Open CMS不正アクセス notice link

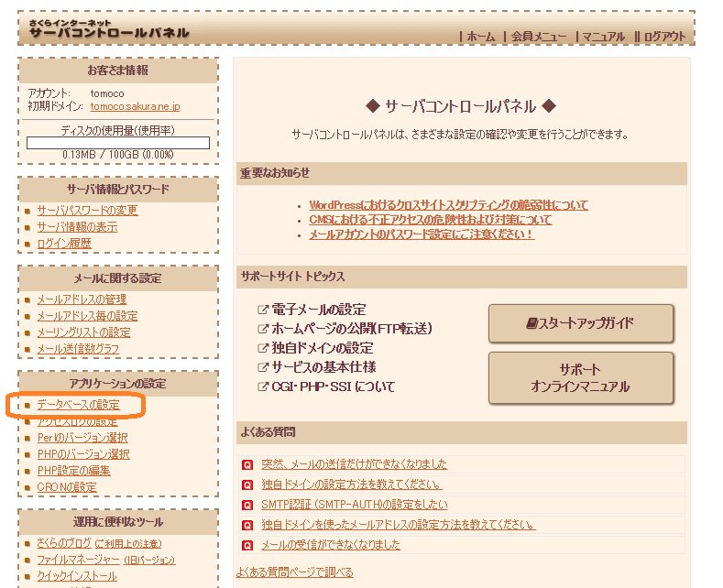click(430, 220)
